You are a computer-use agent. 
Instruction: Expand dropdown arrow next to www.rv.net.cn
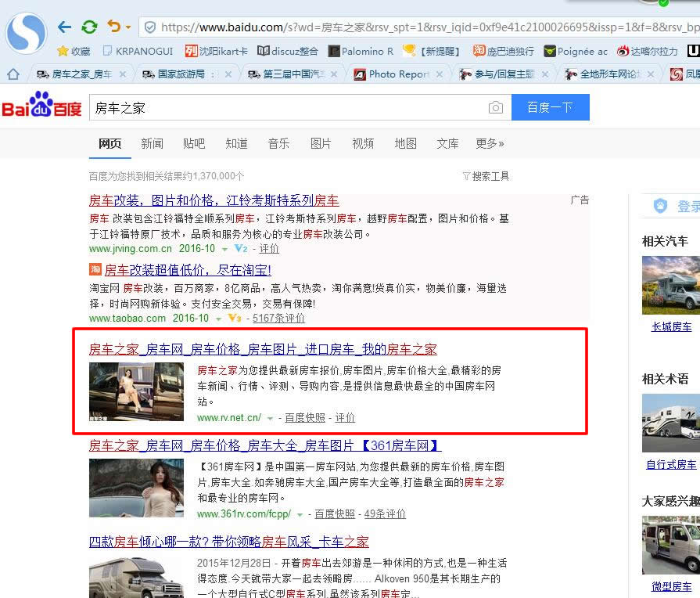point(270,418)
